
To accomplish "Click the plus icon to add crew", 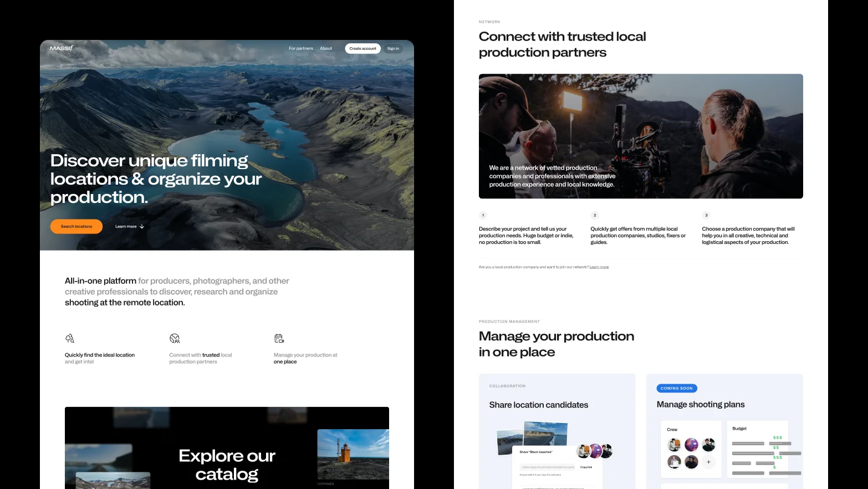I will [x=708, y=461].
